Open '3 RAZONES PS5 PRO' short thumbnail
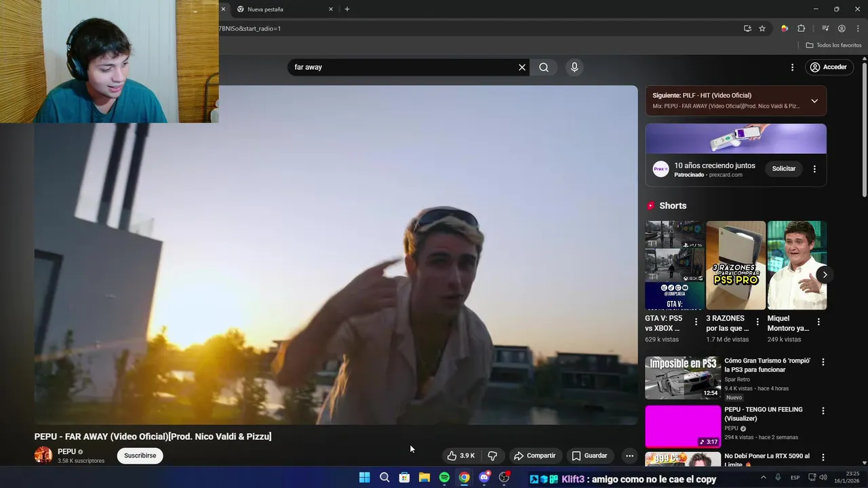Viewport: 868px width, 488px height. (736, 265)
